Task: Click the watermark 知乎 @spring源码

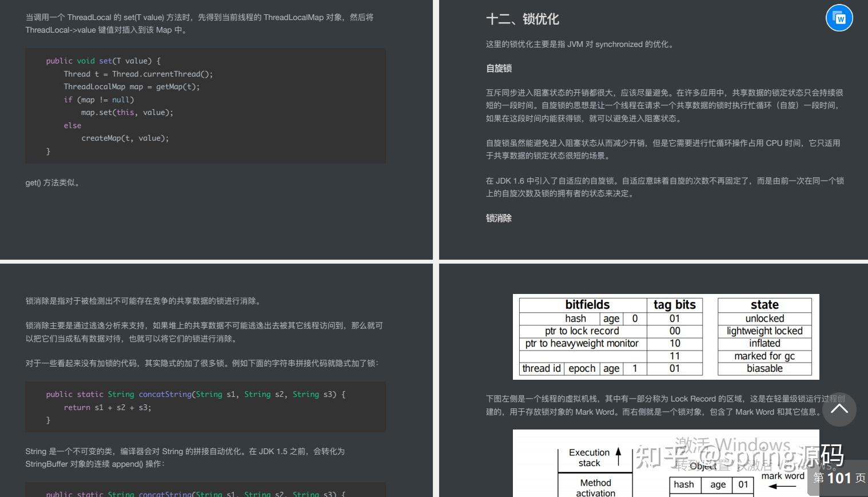Action: 738,456
